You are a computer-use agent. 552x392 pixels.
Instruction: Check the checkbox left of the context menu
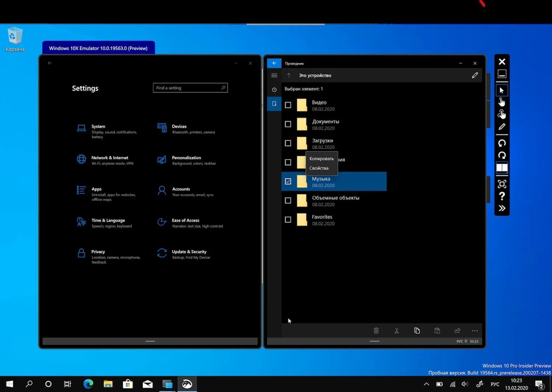tap(288, 163)
